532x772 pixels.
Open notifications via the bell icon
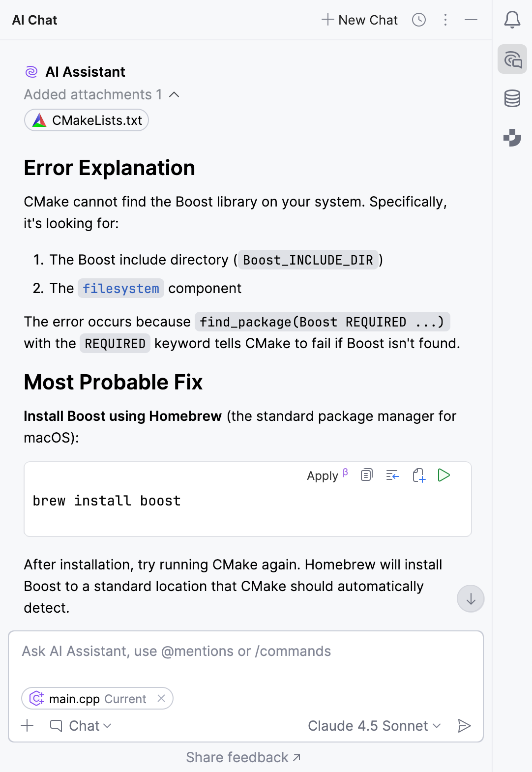pos(512,20)
